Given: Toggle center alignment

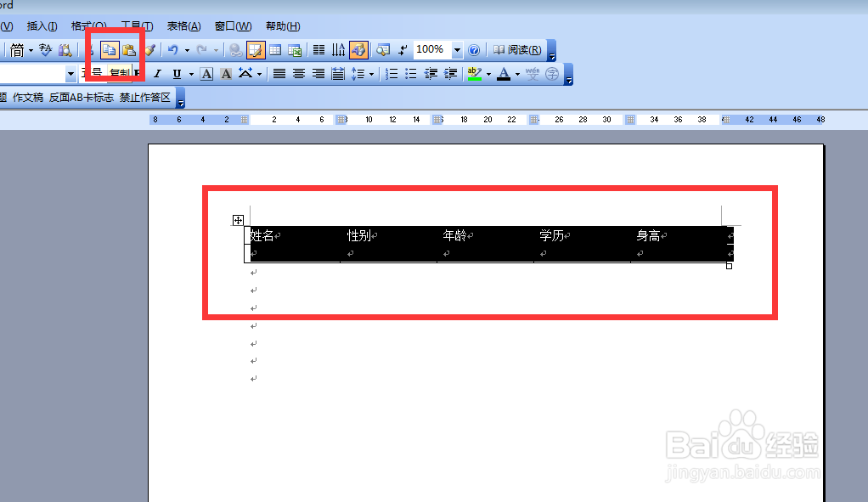Looking at the screenshot, I should (299, 74).
